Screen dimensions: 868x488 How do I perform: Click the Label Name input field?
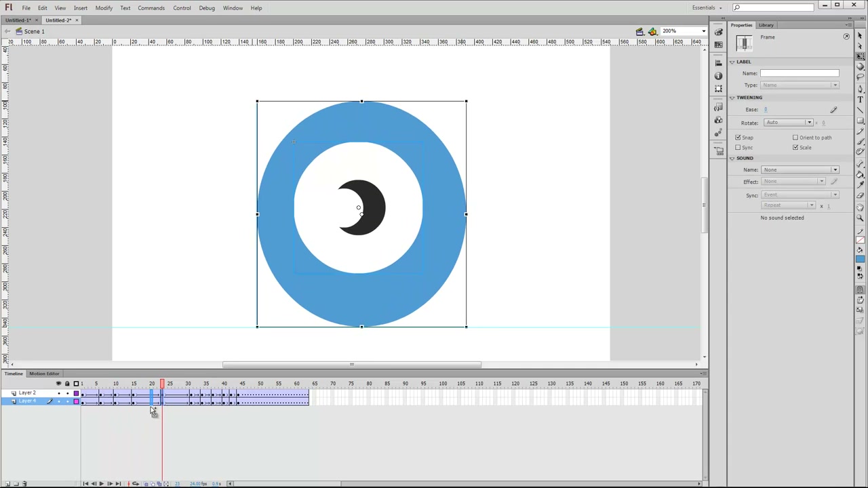pos(800,73)
